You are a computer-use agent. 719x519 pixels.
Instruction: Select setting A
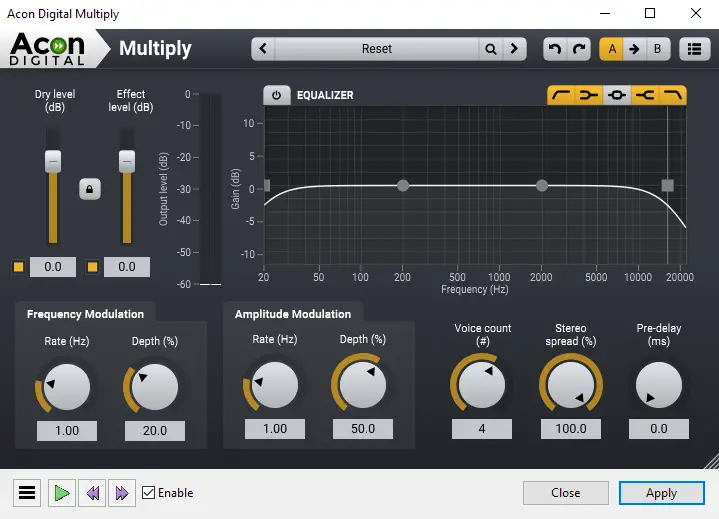612,49
